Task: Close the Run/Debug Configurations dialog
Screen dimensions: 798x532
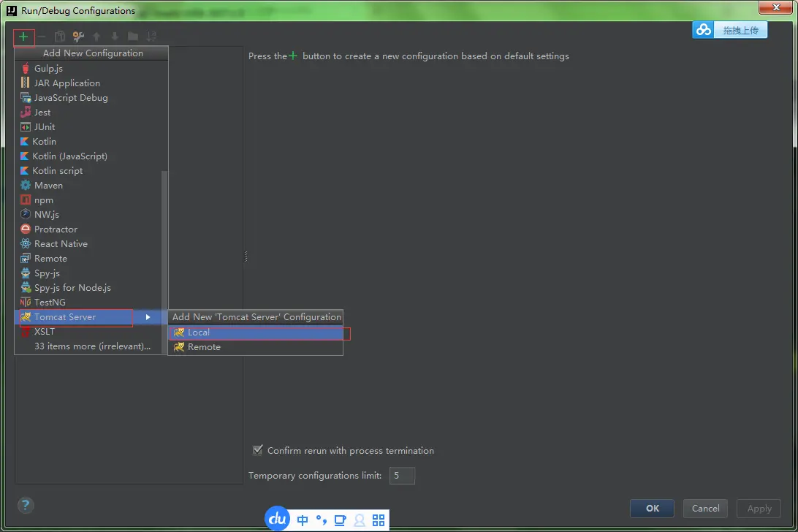Action: coord(775,7)
